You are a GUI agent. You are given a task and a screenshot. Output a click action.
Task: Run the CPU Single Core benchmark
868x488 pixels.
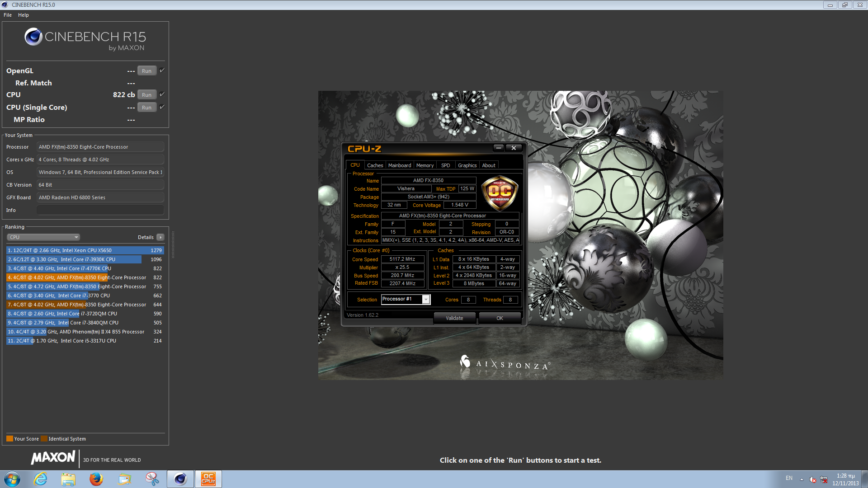pos(147,108)
